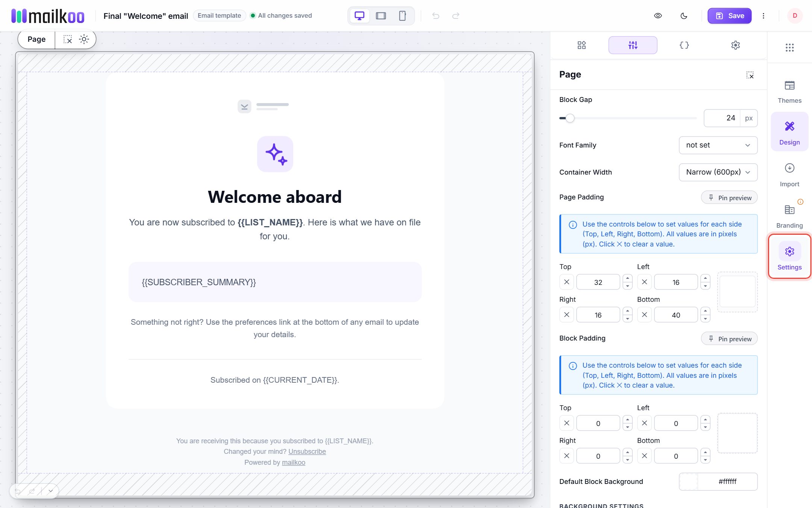Viewport: 812px width, 508px height.
Task: Clear the Page Padding Bottom value
Action: pyautogui.click(x=644, y=315)
